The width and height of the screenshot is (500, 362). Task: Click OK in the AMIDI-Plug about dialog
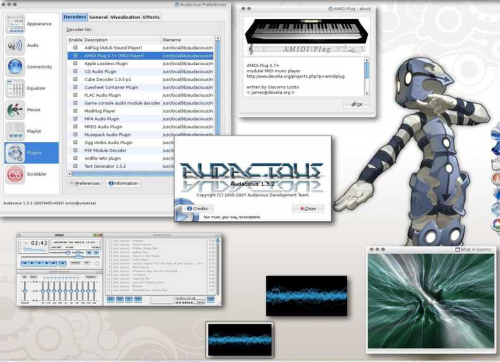point(357,104)
